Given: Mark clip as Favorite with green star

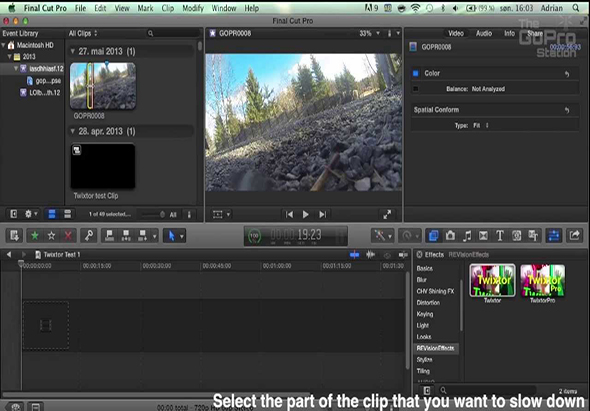Looking at the screenshot, I should (x=35, y=236).
